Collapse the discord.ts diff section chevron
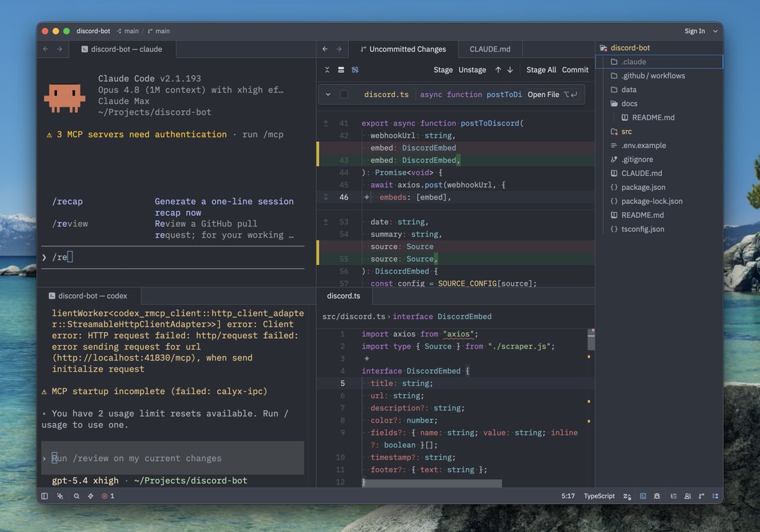Image resolution: width=760 pixels, height=532 pixels. point(328,94)
